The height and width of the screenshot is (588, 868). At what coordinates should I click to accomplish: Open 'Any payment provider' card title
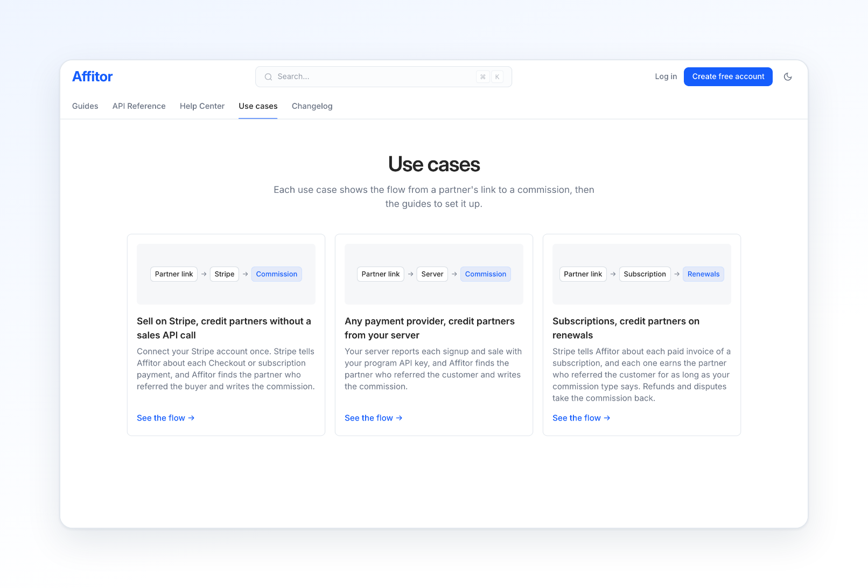[430, 328]
